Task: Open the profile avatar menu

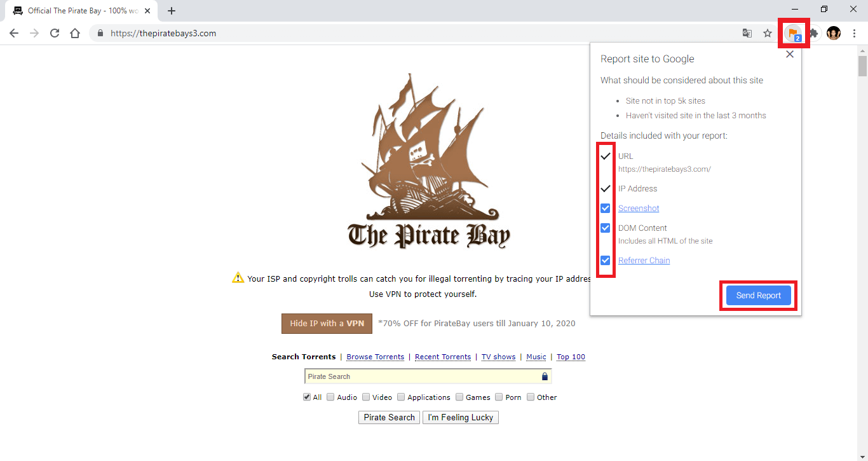Action: pos(834,33)
